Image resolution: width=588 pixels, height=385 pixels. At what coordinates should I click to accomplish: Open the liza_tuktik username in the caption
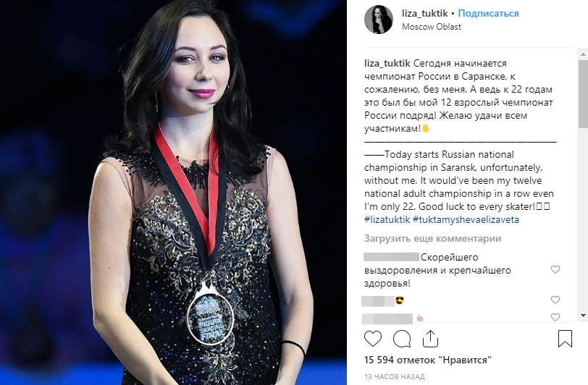[387, 64]
